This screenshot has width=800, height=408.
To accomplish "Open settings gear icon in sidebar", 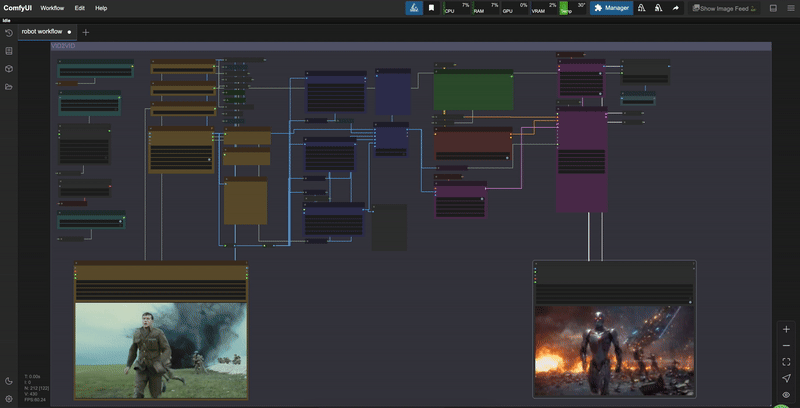I will [x=9, y=399].
